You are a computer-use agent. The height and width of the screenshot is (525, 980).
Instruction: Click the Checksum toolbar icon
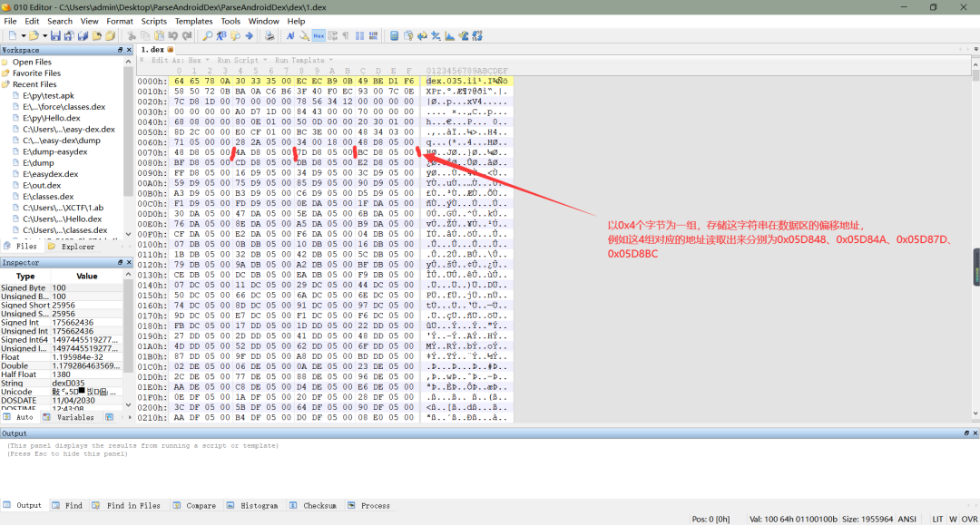coord(463,35)
